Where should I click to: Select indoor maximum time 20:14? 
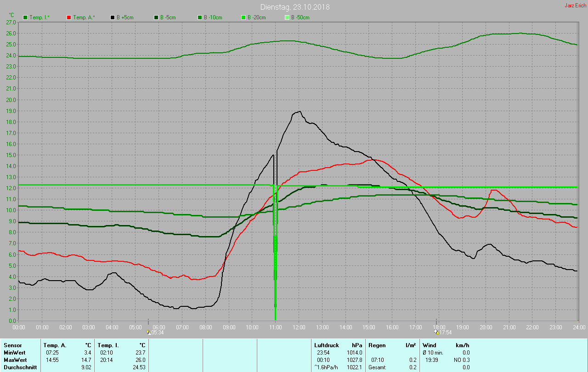(x=106, y=360)
